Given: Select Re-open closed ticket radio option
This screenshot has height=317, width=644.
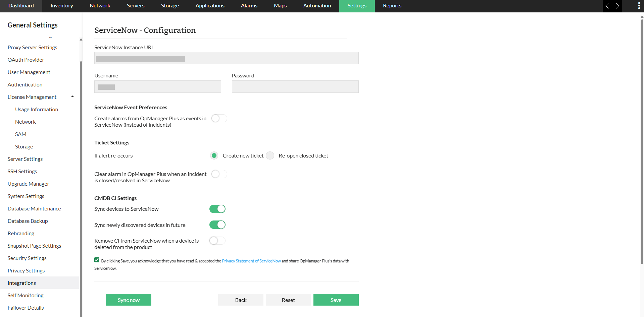Looking at the screenshot, I should pos(270,155).
